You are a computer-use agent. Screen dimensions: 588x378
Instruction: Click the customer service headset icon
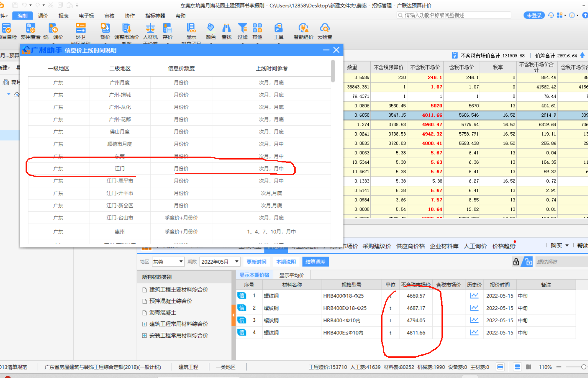[x=551, y=15]
